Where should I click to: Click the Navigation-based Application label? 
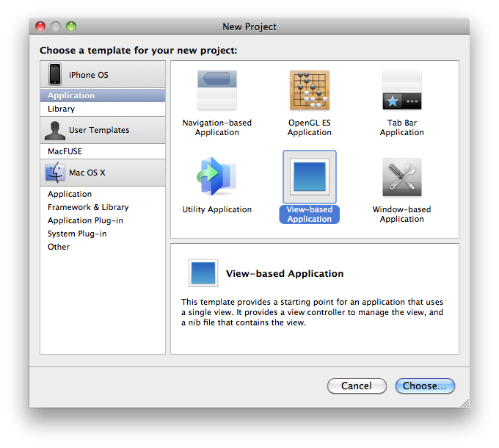pos(216,127)
